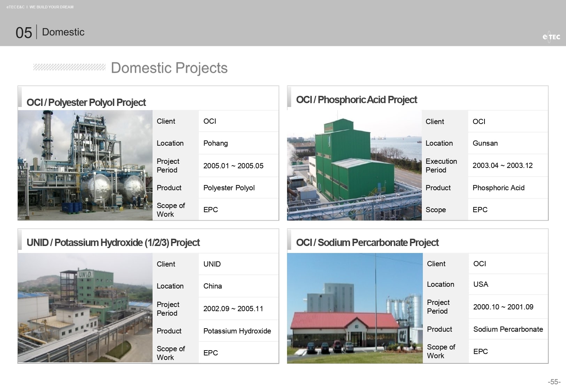Click the 'USA' location cell
The width and height of the screenshot is (566, 392).
(x=481, y=284)
